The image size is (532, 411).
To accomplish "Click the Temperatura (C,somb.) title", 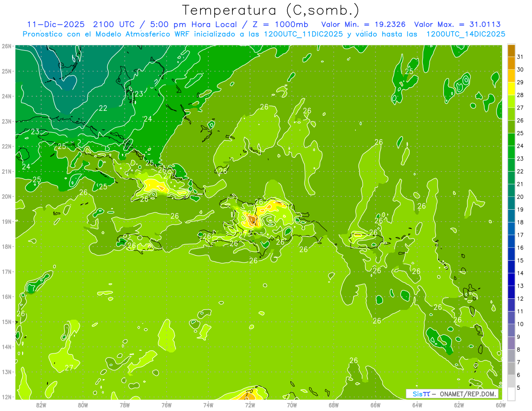I will [x=270, y=10].
